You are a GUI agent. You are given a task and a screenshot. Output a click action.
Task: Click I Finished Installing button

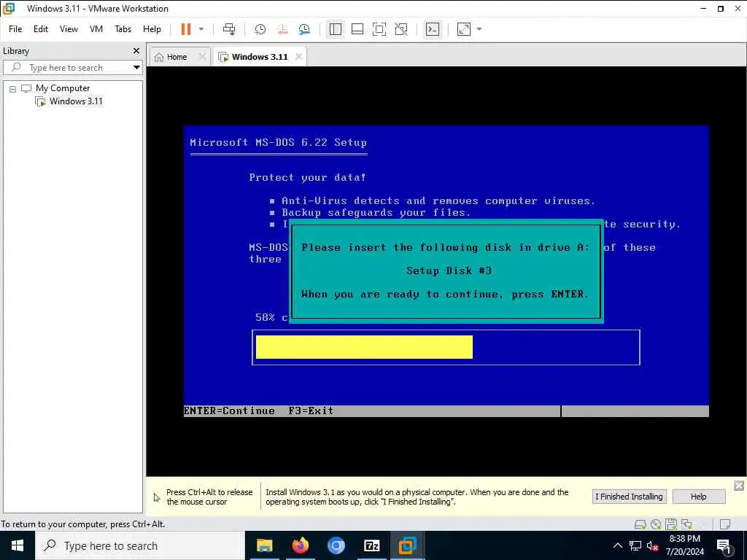(629, 497)
